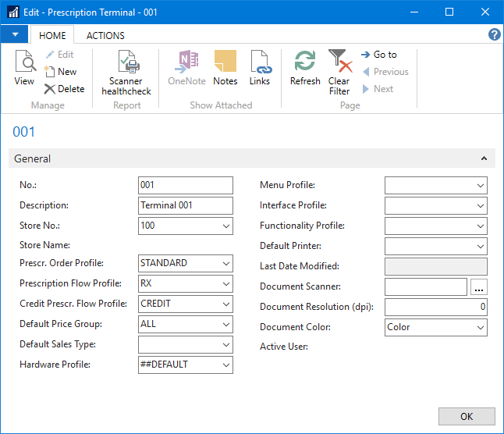The image size is (504, 434).
Task: Open the Hardware Profile dropdown
Action: point(225,365)
